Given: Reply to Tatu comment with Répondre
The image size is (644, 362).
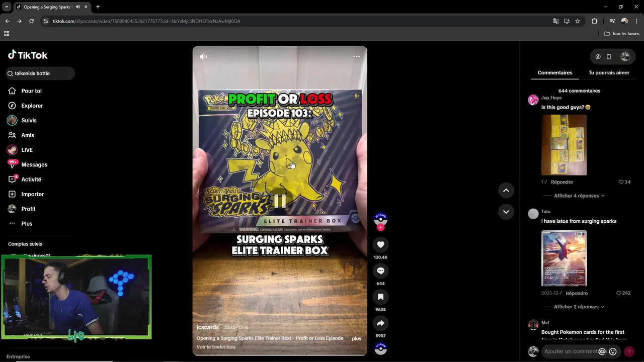Looking at the screenshot, I should 577,293.
